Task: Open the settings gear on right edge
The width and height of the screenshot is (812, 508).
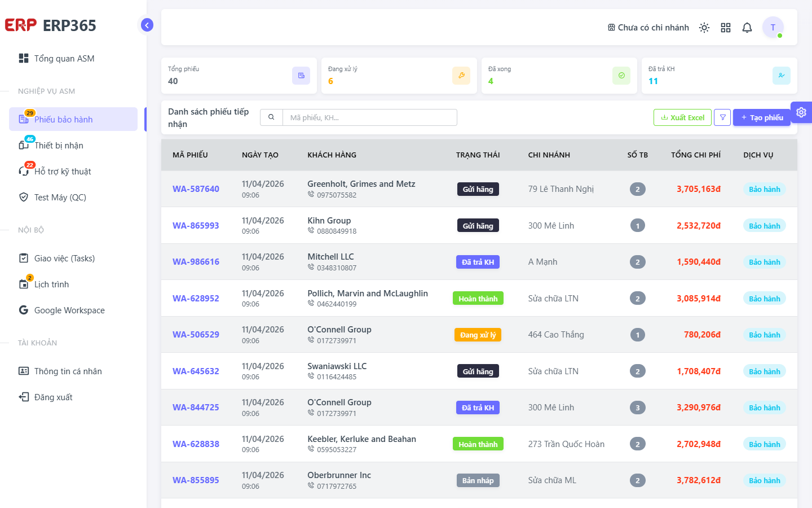Action: click(801, 112)
